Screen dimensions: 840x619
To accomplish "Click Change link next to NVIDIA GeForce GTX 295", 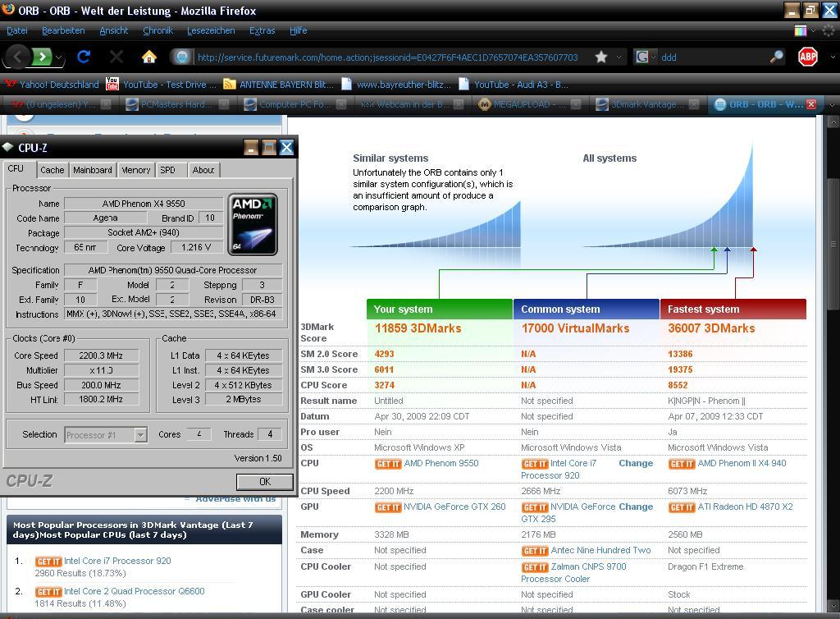I will (636, 507).
